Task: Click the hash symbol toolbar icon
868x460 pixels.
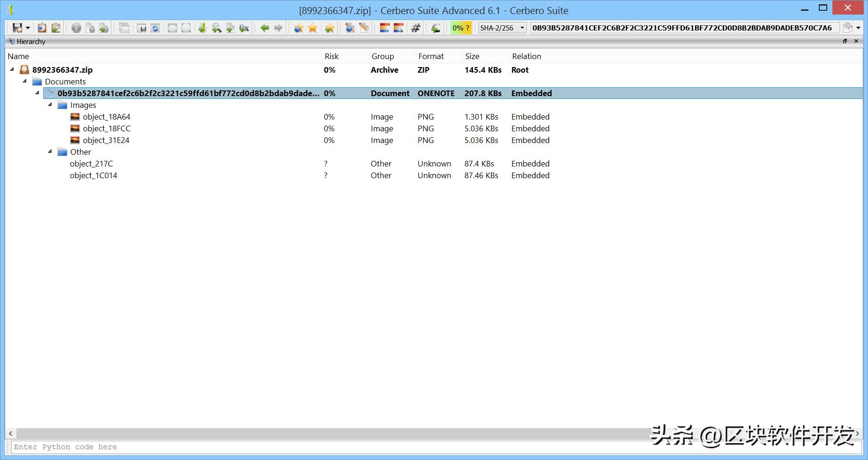Action: [x=415, y=28]
